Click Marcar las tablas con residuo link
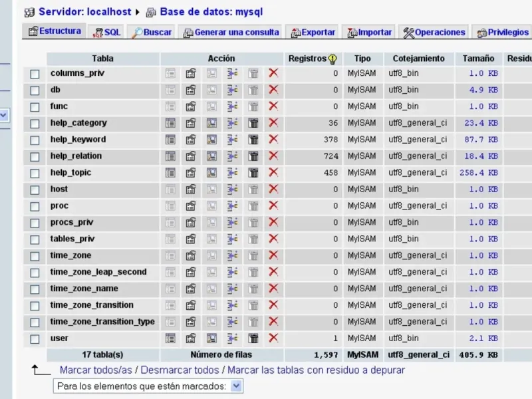This screenshot has width=532, height=399. (x=317, y=370)
